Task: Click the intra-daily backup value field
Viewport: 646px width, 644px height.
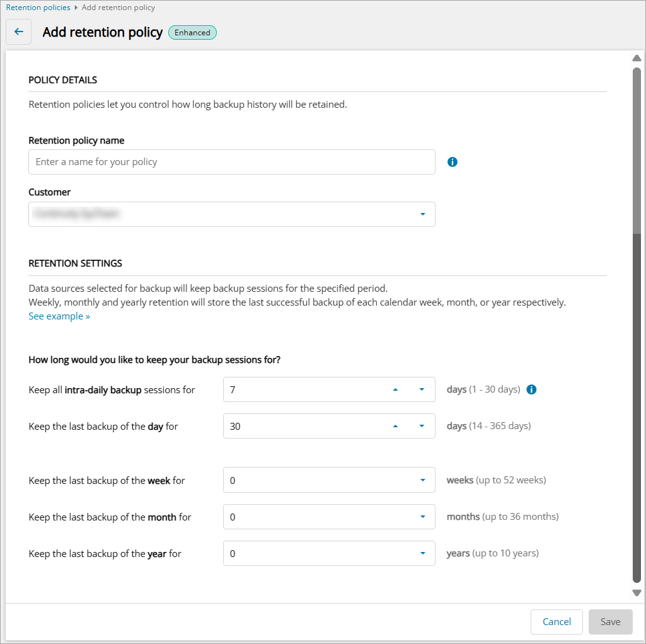Action: click(303, 389)
